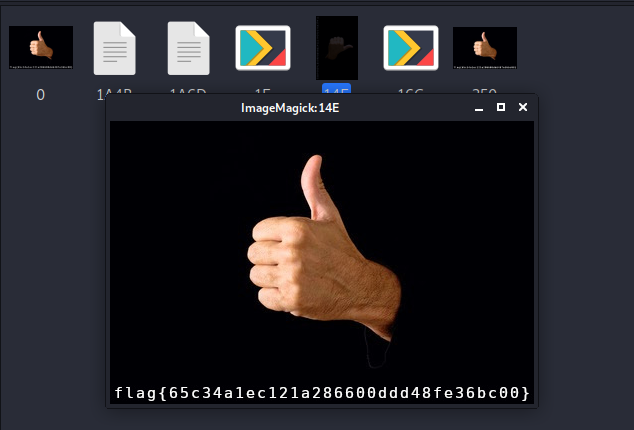The image size is (634, 430).
Task: Select the dark highlighted 14E image thumbnail
Action: pyautogui.click(x=337, y=48)
